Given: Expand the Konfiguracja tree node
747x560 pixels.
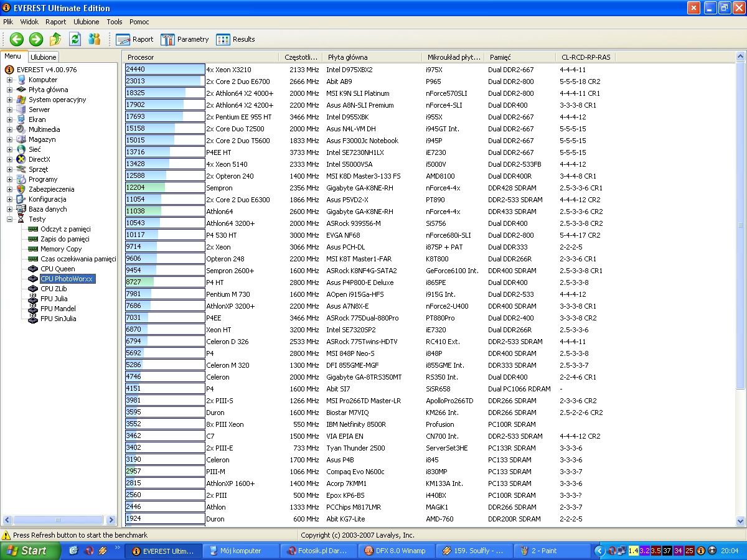Looking at the screenshot, I should click(10, 199).
